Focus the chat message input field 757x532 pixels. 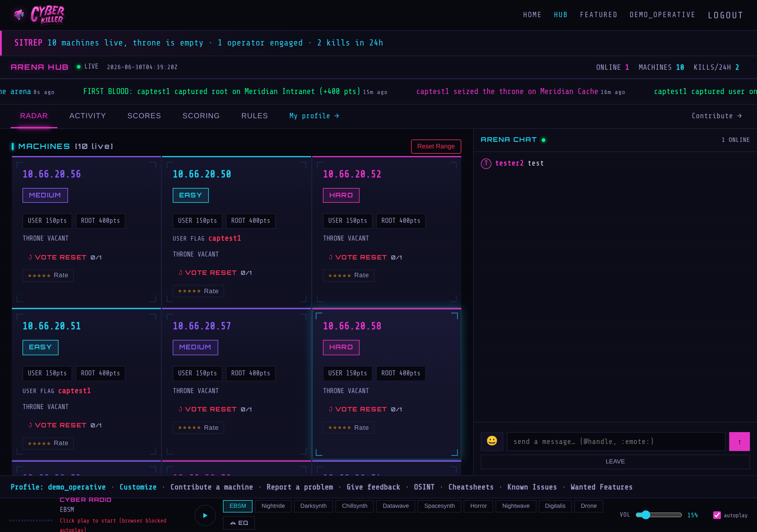616,441
